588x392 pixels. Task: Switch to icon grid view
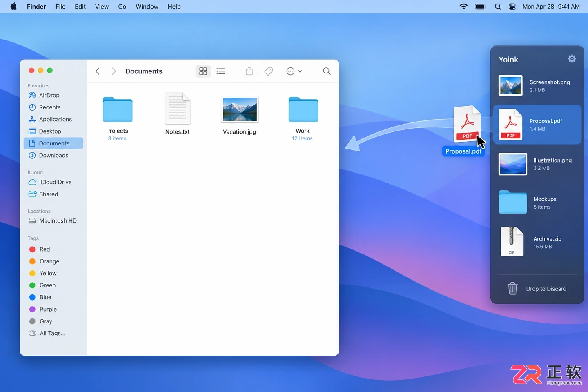[x=203, y=71]
